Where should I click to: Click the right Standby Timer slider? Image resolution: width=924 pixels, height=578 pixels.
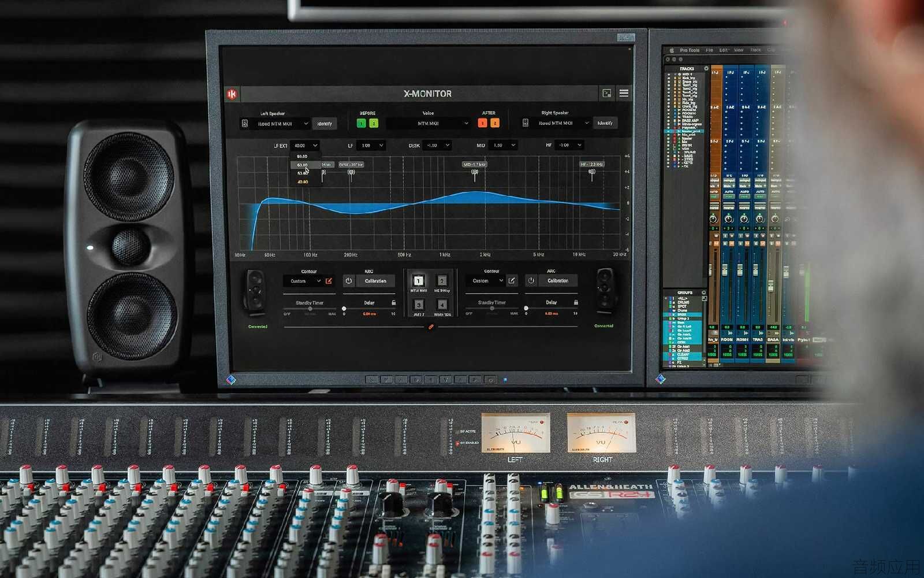pyautogui.click(x=492, y=308)
